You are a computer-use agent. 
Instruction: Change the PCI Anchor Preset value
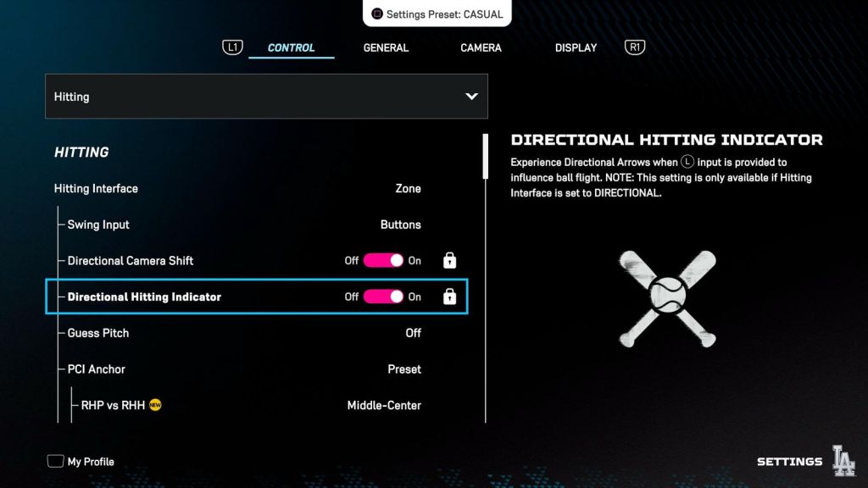click(404, 369)
